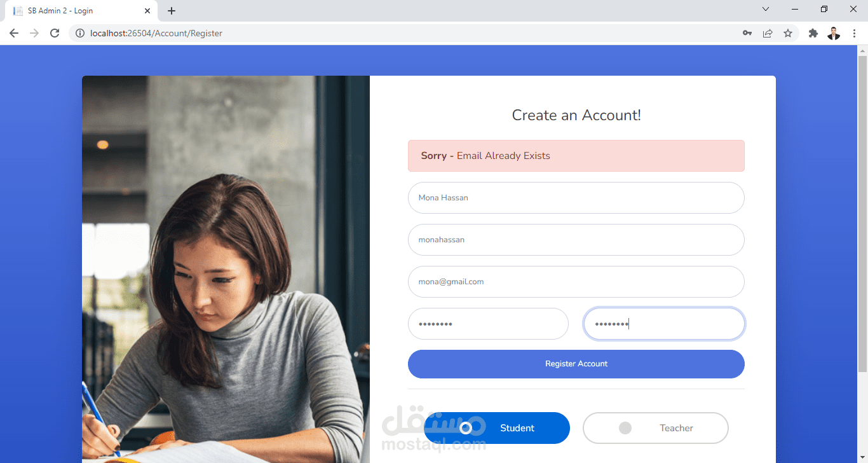Bookmark this page with star
868x463 pixels.
(788, 33)
